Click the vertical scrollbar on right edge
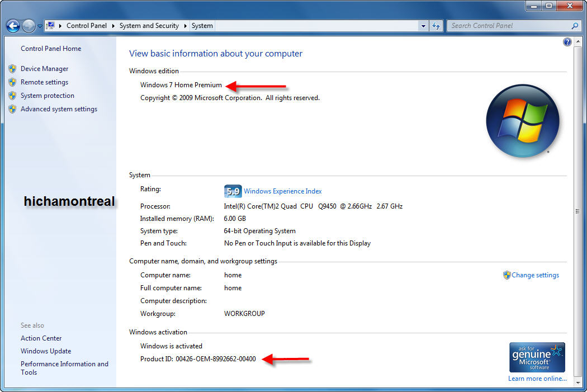 coord(576,211)
